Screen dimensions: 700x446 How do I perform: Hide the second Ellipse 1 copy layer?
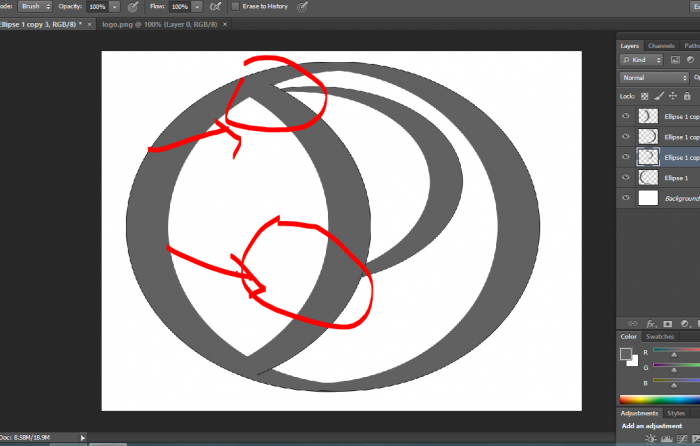626,137
